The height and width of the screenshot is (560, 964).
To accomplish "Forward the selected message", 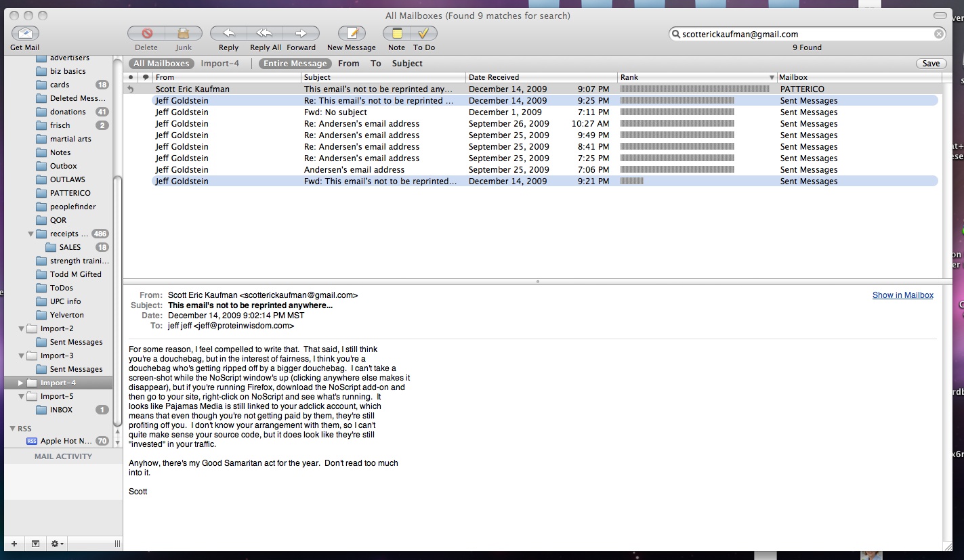I will (301, 33).
